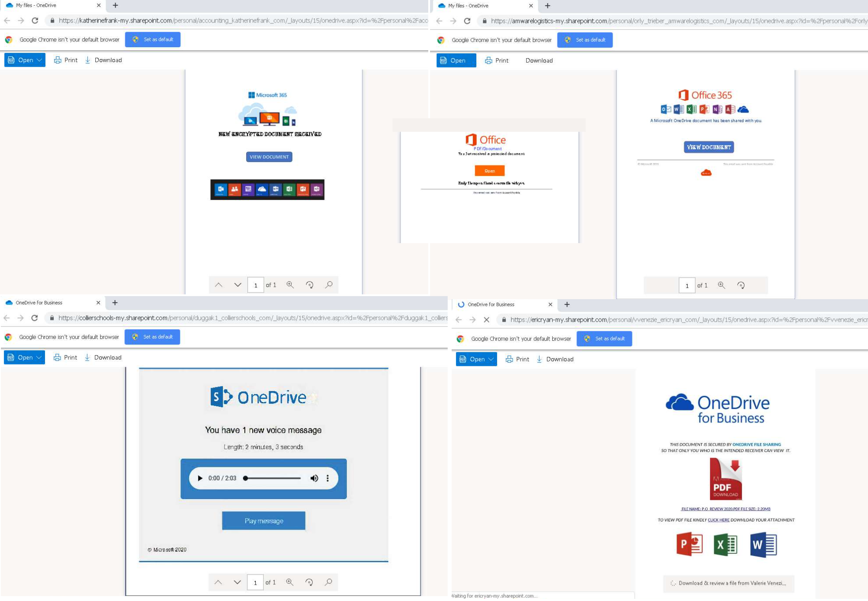Expand Open dropdown in ericryan window
This screenshot has height=601, width=868.
click(491, 359)
